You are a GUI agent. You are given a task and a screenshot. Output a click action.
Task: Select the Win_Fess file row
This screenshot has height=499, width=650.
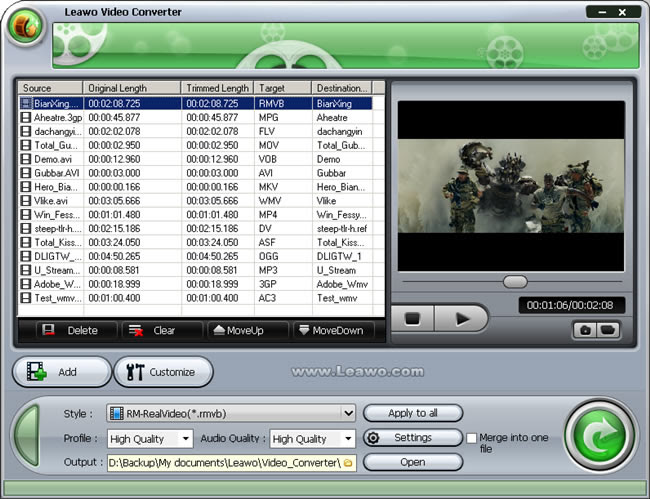click(195, 215)
